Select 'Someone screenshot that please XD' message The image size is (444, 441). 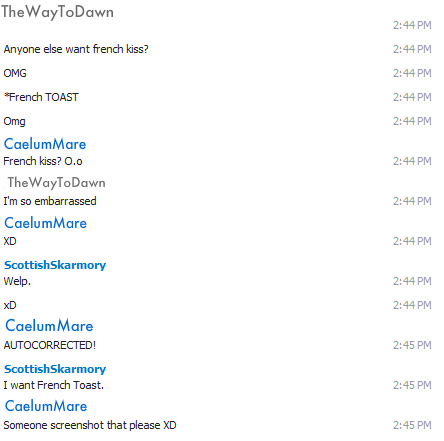tap(90, 425)
